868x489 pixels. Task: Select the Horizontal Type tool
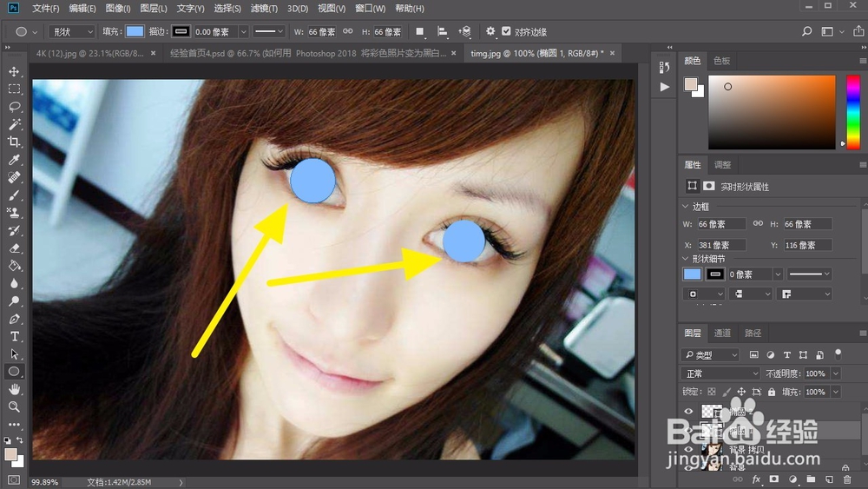pos(15,337)
